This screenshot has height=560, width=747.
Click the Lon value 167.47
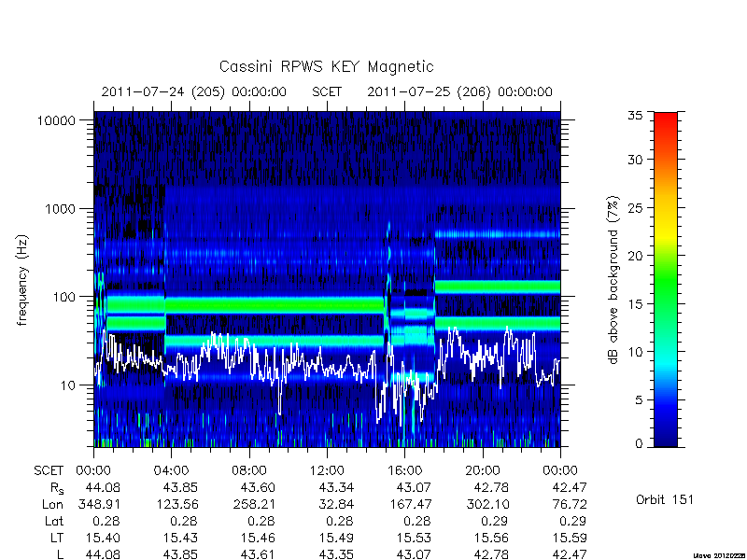[x=410, y=504]
